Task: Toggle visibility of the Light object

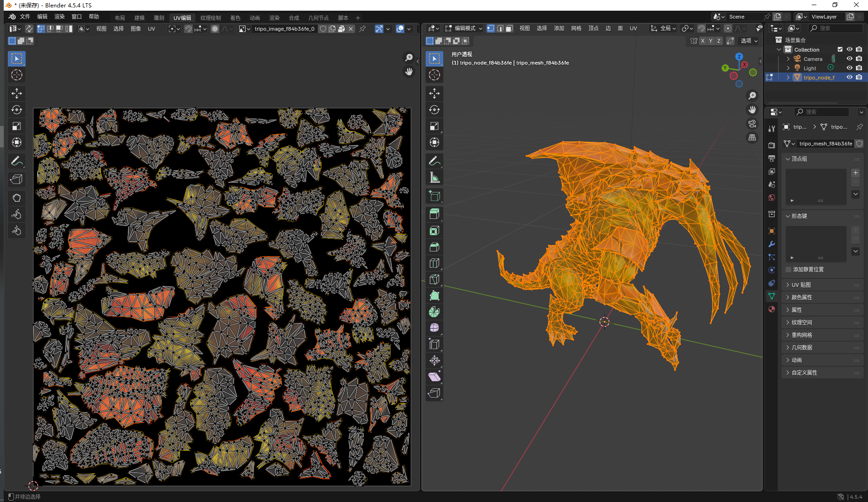Action: tap(849, 68)
